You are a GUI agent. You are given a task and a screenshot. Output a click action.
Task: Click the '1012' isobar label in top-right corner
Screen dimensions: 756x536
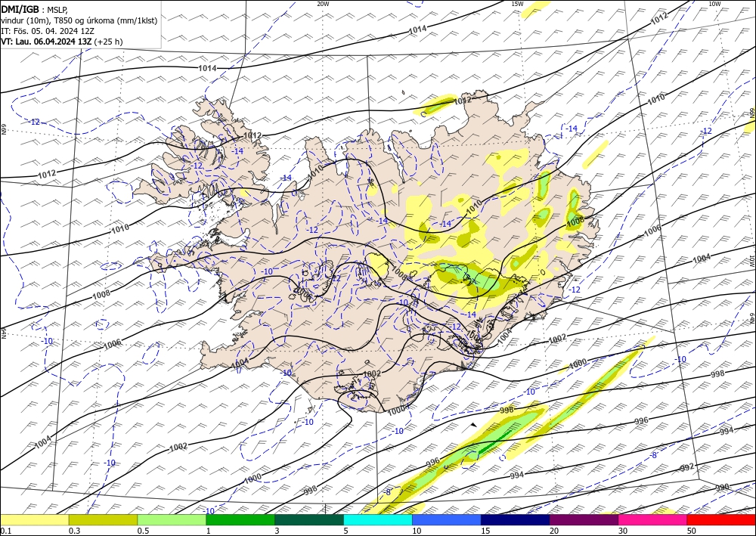click(659, 18)
